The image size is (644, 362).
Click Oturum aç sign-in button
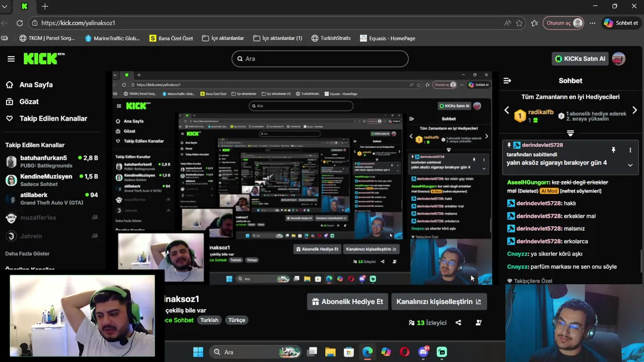tap(563, 23)
